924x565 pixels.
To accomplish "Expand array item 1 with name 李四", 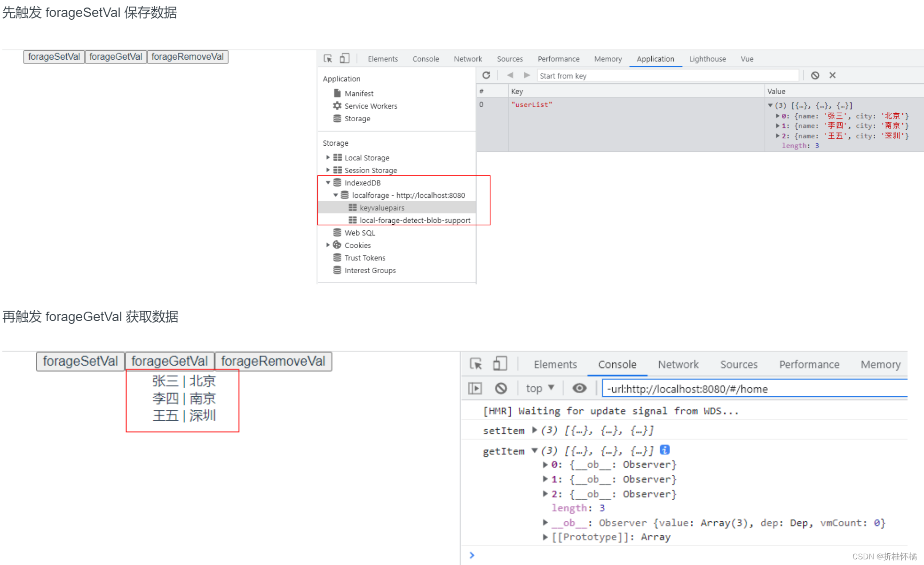I will (777, 126).
